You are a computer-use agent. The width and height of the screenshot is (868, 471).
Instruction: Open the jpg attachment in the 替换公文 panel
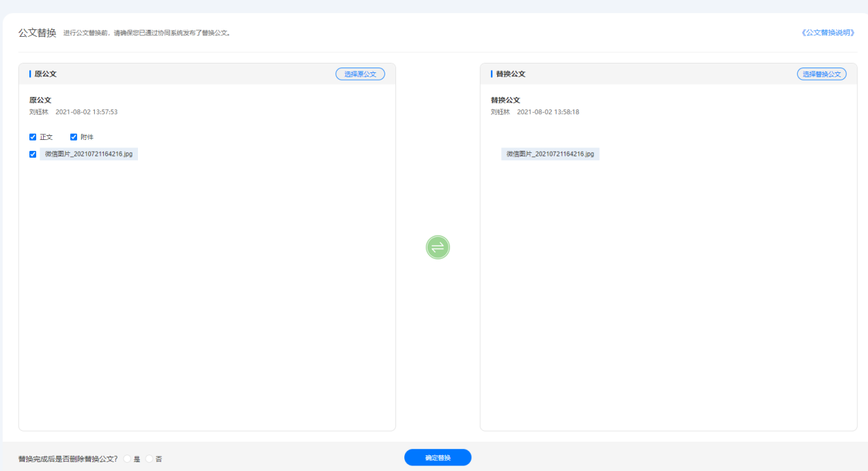[x=550, y=154]
